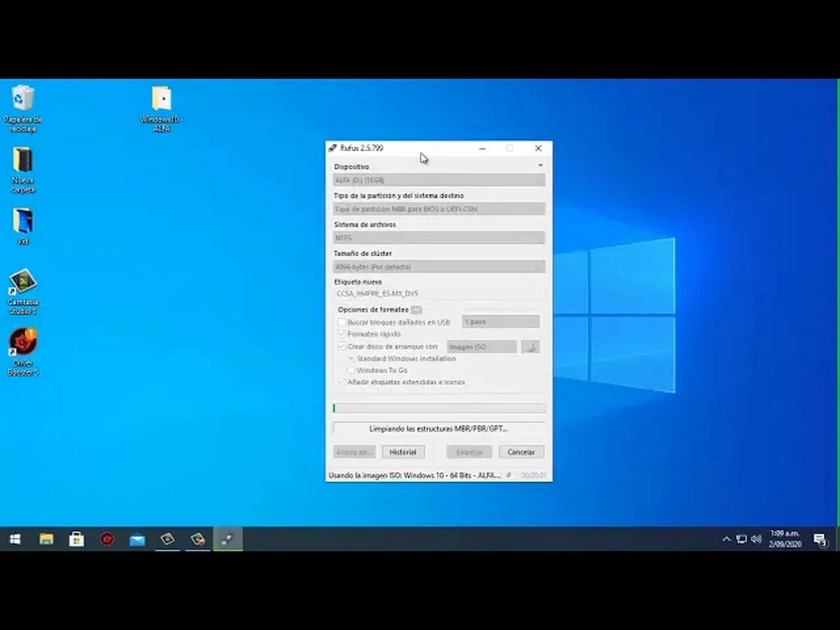This screenshot has height=630, width=840.
Task: Enable Buscar bloques dañados en USB
Action: coord(342,322)
